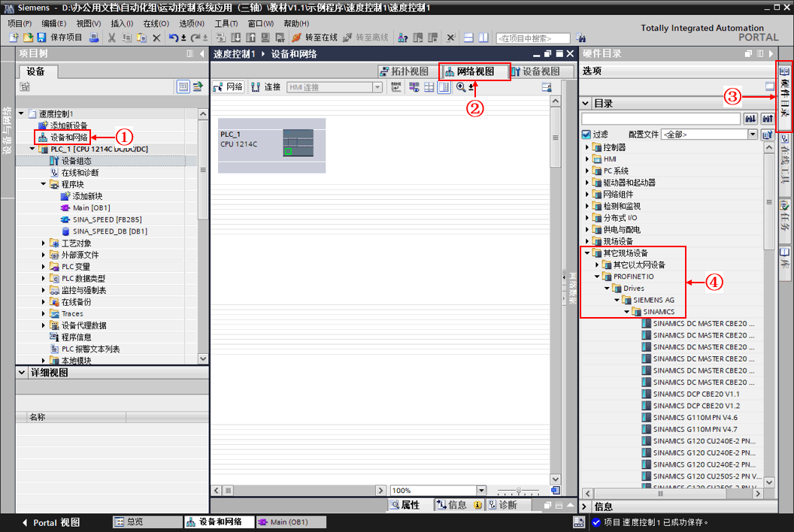Collapse the PLC_1 [CPU 1214C] node

tap(32, 149)
